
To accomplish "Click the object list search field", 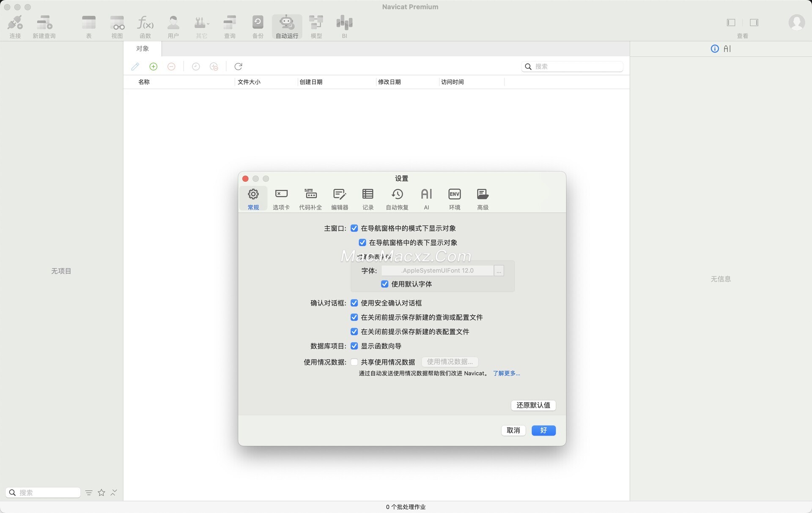I will [572, 66].
